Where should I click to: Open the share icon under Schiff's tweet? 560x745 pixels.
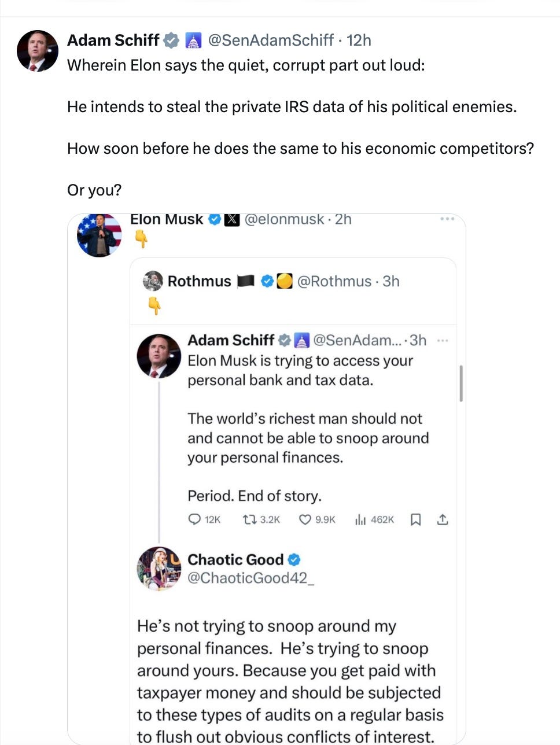[443, 519]
